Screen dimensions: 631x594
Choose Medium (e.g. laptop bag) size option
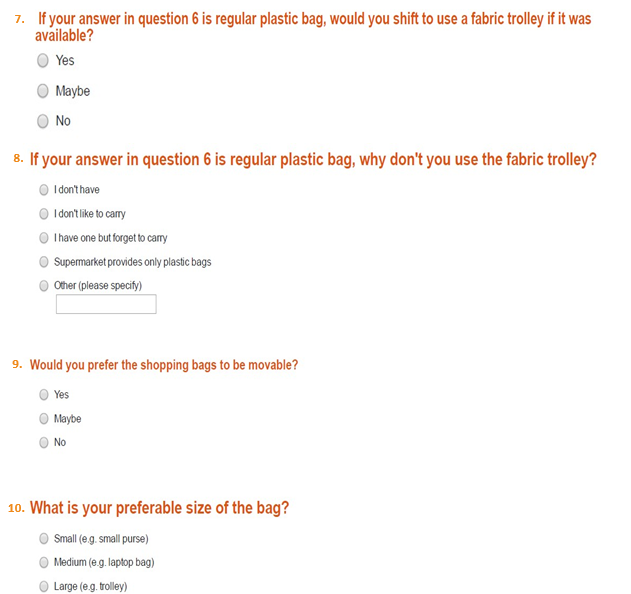pos(43,562)
